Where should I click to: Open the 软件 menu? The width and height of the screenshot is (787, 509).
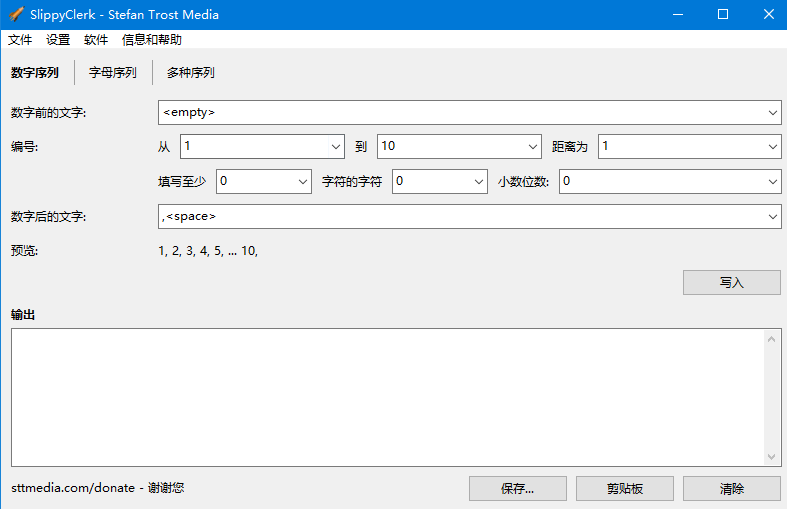[x=96, y=40]
